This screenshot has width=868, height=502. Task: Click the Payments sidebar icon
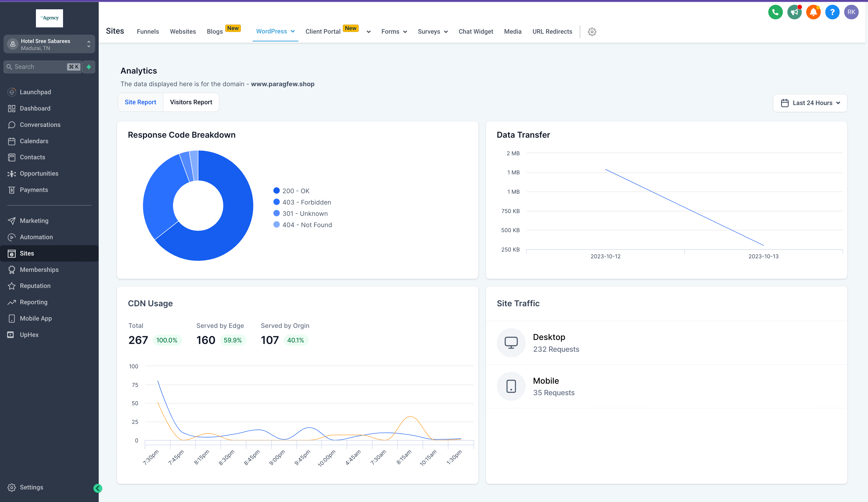(x=12, y=190)
